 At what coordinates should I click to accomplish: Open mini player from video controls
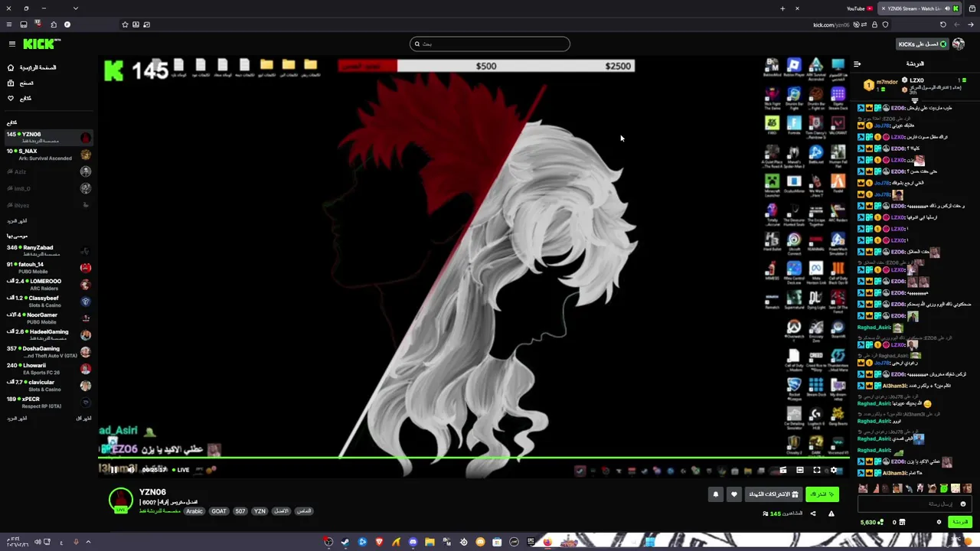click(782, 470)
